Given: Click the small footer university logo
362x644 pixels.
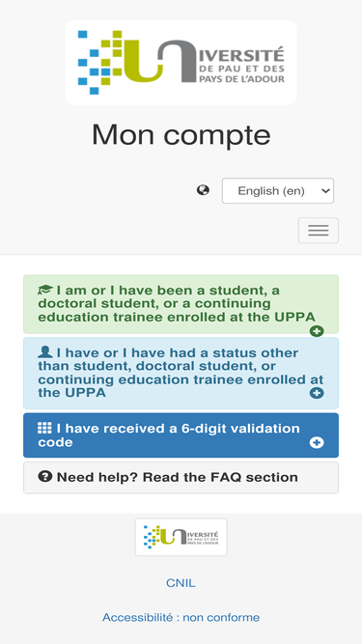Looking at the screenshot, I should point(181,537).
